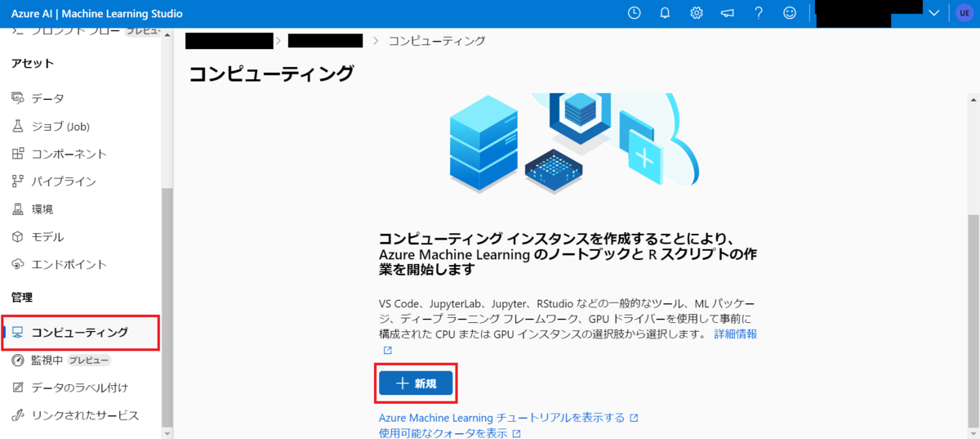This screenshot has height=439, width=980.
Task: Open 使用可能なクォータを表示 link
Action: click(x=443, y=433)
